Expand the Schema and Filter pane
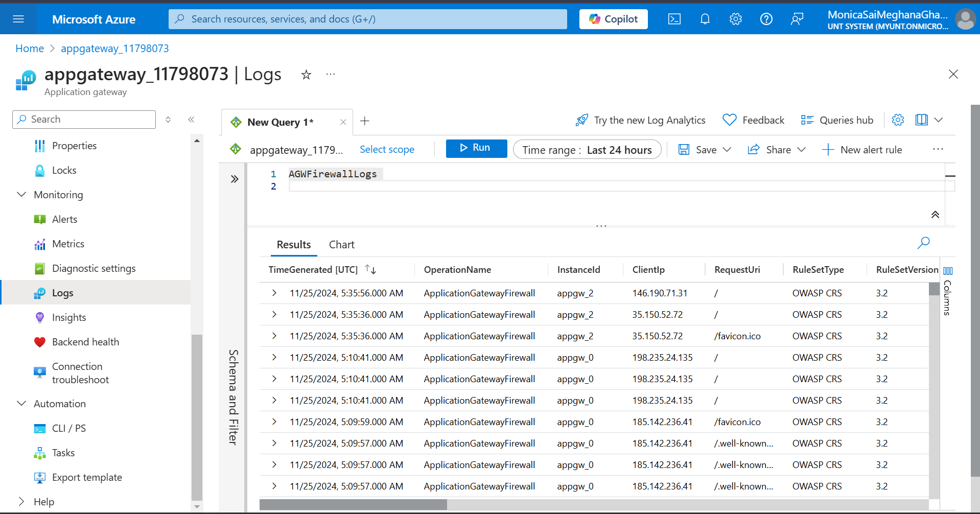The height and width of the screenshot is (514, 980). pos(235,179)
